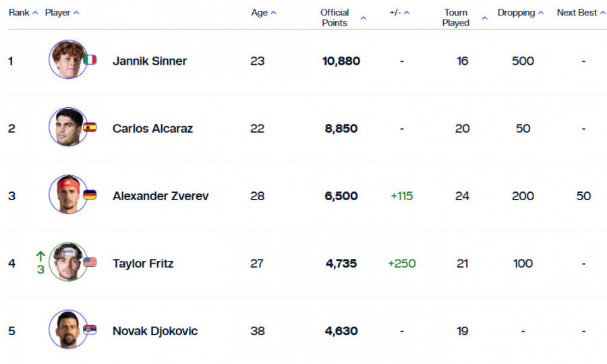Image resolution: width=607 pixels, height=364 pixels.
Task: Click the green up-arrow rank change icon
Action: point(40,256)
